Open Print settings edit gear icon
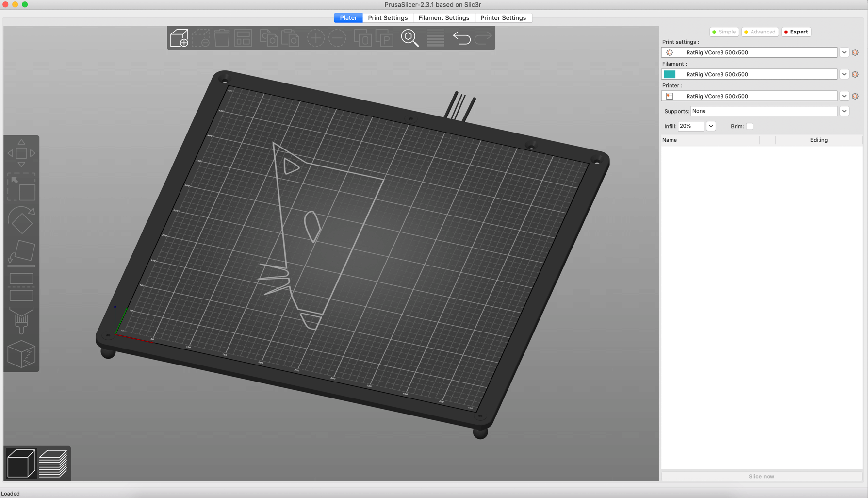This screenshot has width=868, height=498. click(x=855, y=52)
